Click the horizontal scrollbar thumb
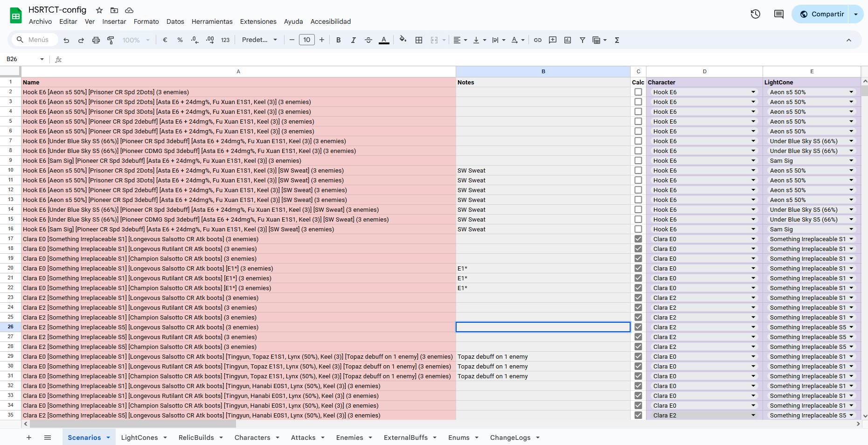The height and width of the screenshot is (445, 868). tap(132, 424)
